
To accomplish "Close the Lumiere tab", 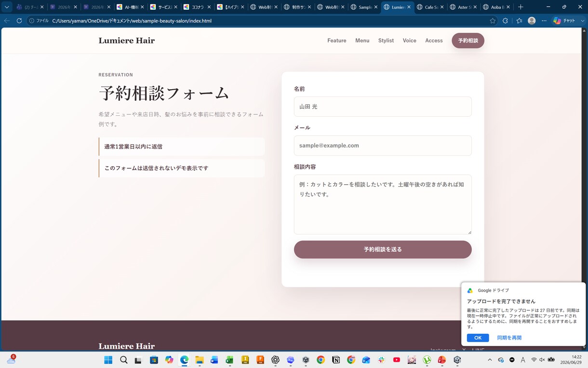I will (409, 7).
